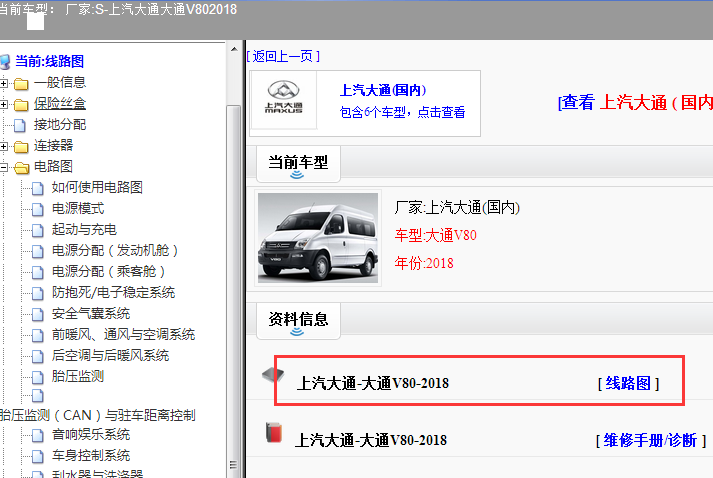Click document icon beside 电源分配（发动机舱）

pyautogui.click(x=38, y=251)
